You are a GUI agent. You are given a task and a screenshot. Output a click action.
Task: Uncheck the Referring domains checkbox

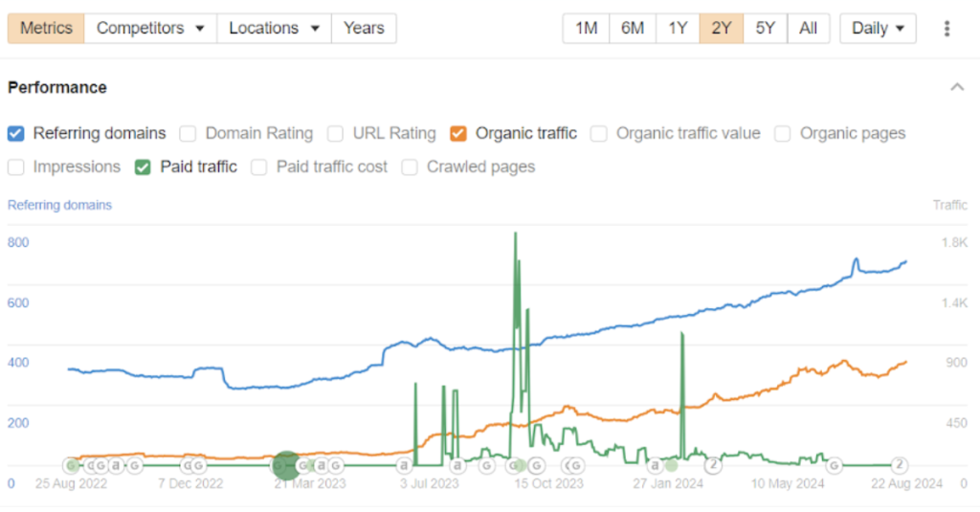16,134
